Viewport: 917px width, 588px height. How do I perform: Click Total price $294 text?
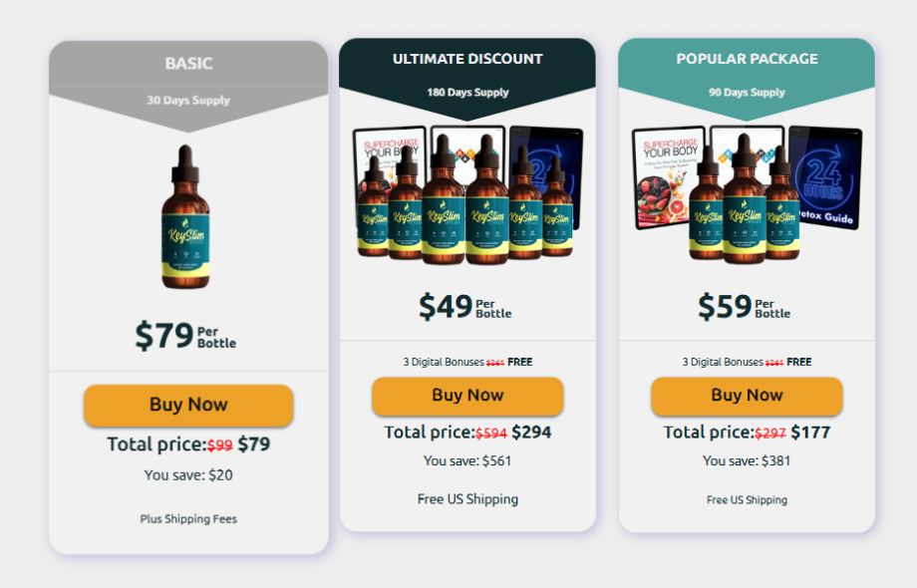(467, 433)
